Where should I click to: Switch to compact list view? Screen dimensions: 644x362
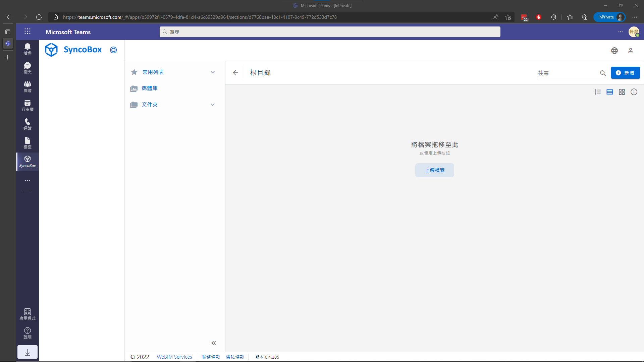click(597, 92)
